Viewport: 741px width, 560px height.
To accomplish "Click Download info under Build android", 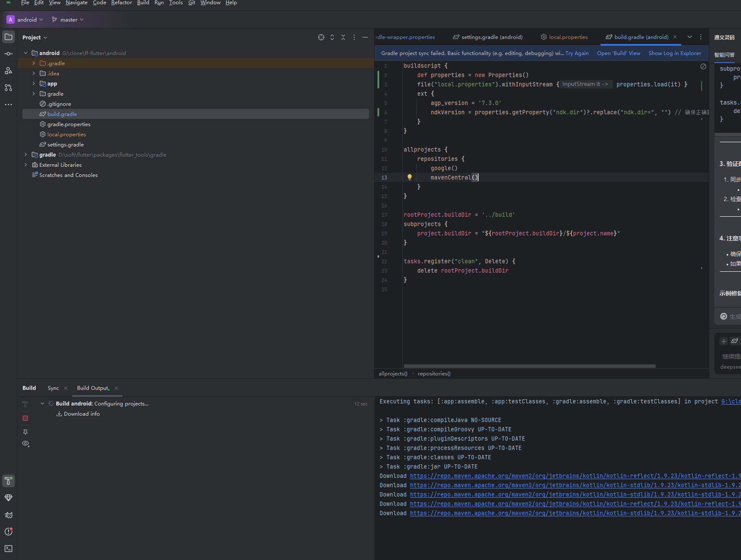I will coord(82,414).
